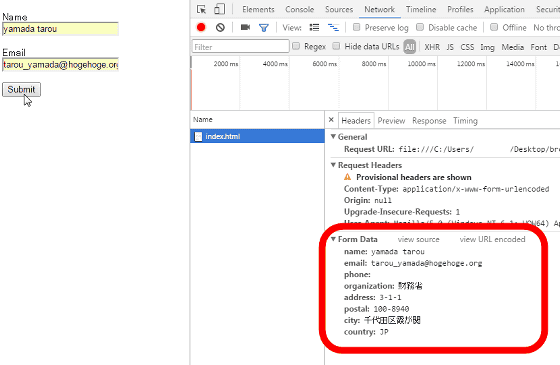Enable Disable cache checkbox

(x=420, y=27)
